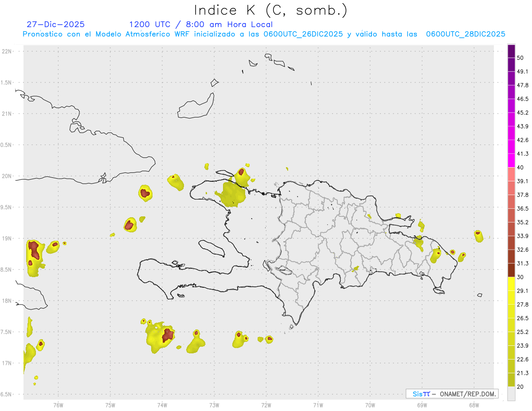Pick the legend swatch between 37.8 and 36.5
The image size is (532, 411).
[512, 202]
